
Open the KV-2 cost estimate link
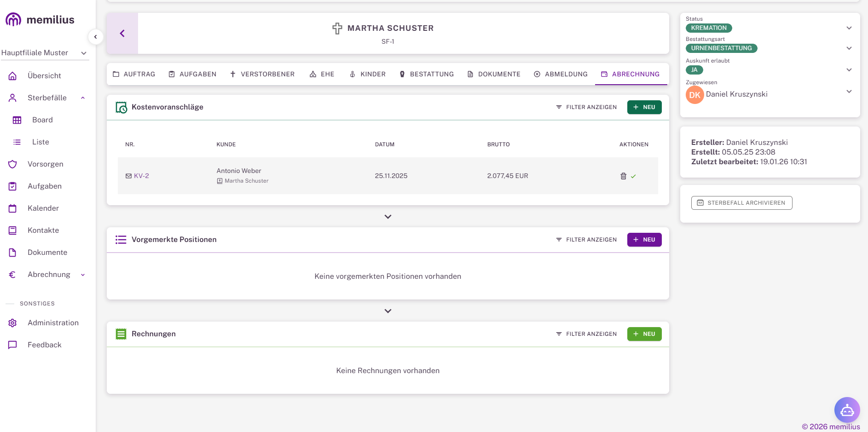[x=141, y=176]
